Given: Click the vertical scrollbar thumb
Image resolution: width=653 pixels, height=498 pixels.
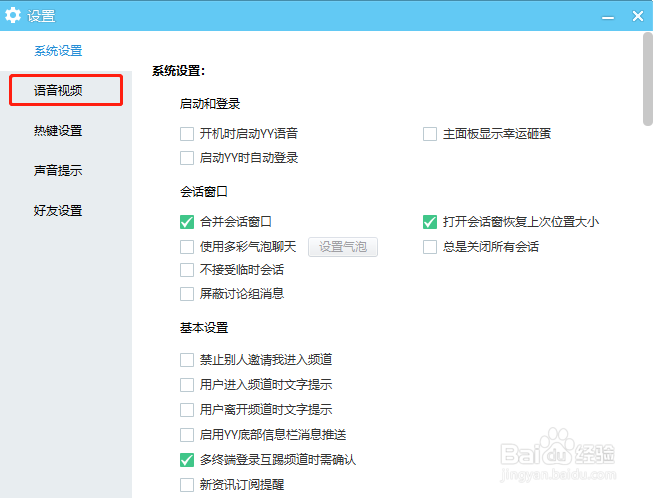Looking at the screenshot, I should [x=648, y=79].
